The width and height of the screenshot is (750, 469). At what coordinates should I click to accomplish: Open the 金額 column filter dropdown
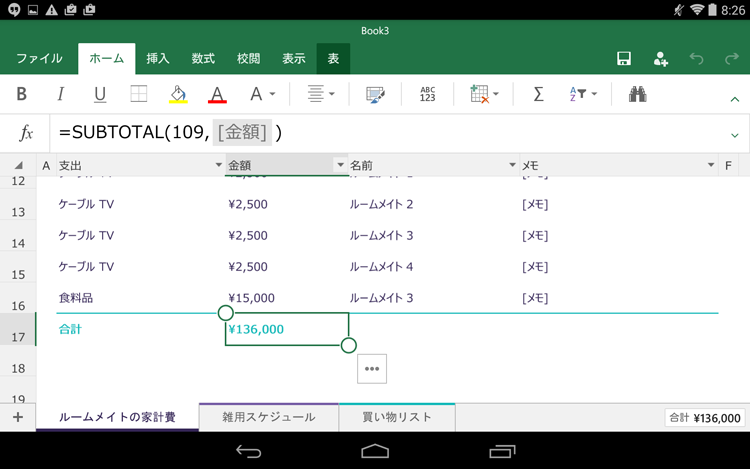(340, 165)
